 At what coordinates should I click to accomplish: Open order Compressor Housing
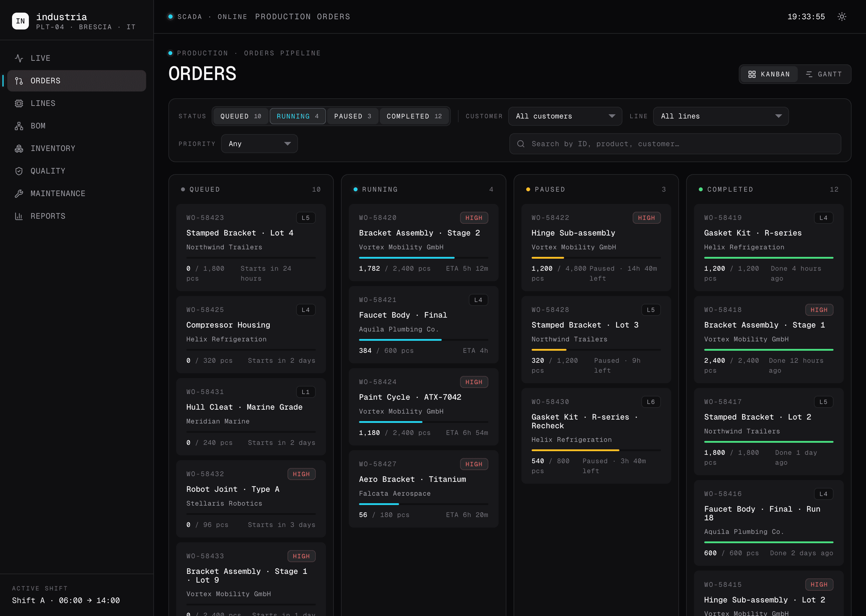[x=251, y=334]
